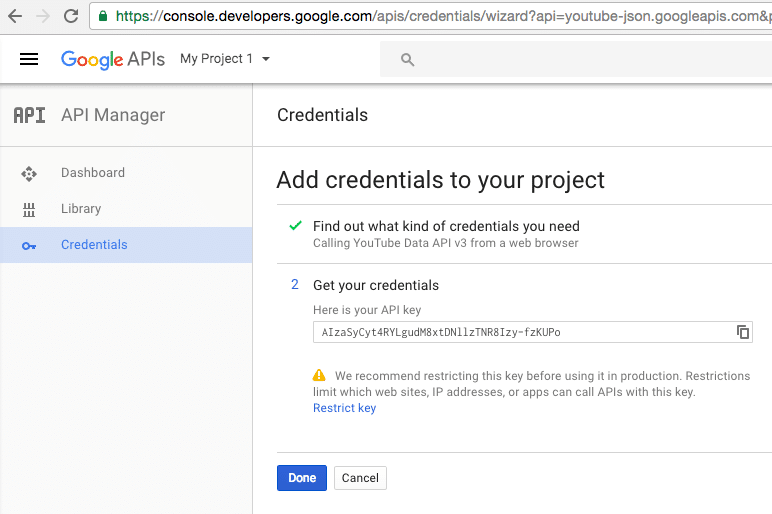Open Dashboard in the sidebar

pos(126,173)
